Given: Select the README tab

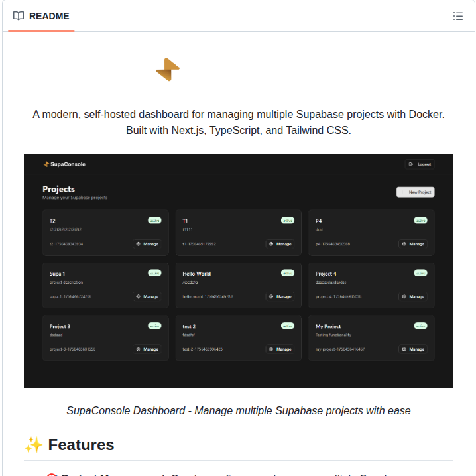Looking at the screenshot, I should pos(42,16).
